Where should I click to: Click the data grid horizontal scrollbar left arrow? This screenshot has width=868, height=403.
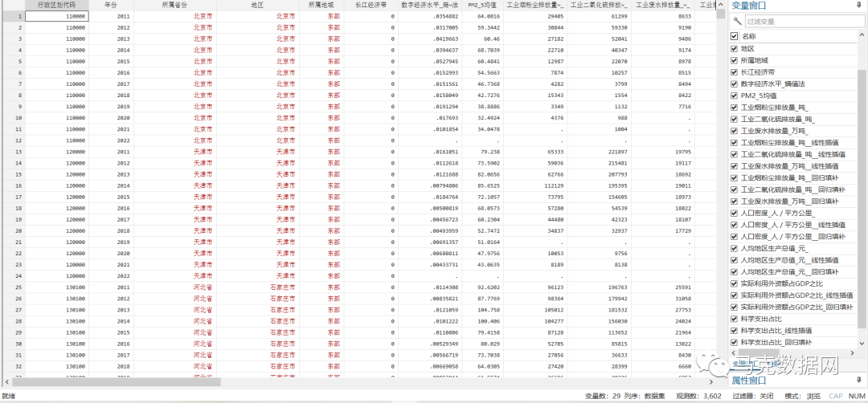click(7, 382)
